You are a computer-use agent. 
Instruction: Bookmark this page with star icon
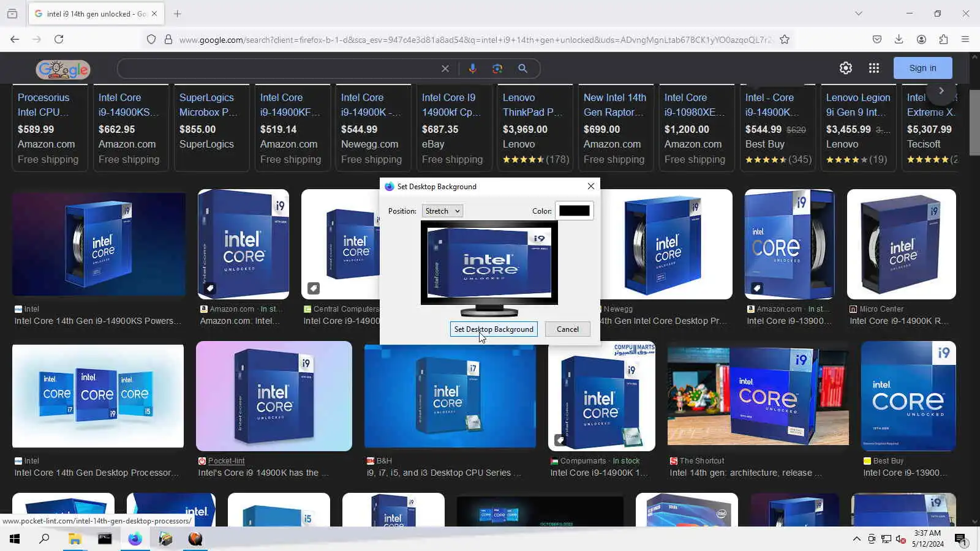click(785, 40)
